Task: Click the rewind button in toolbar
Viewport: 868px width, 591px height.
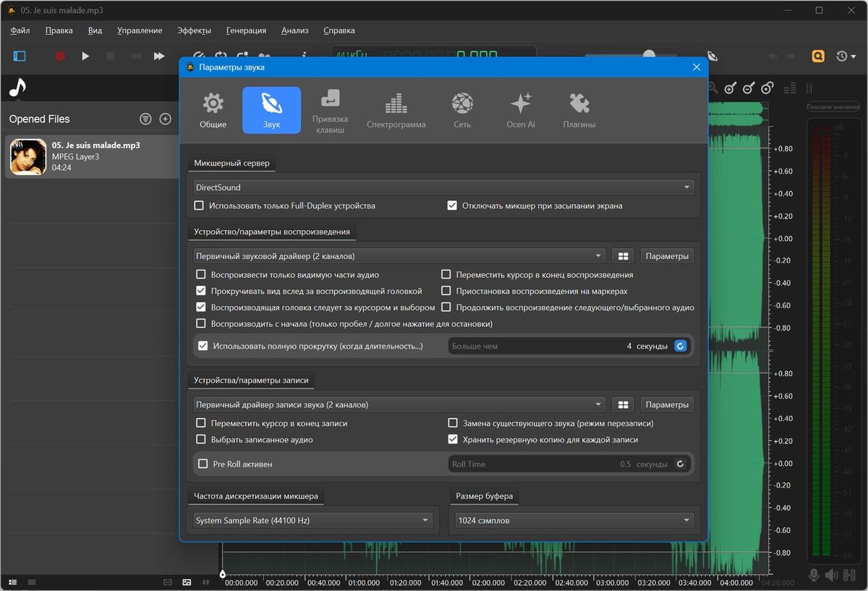Action: tap(135, 56)
